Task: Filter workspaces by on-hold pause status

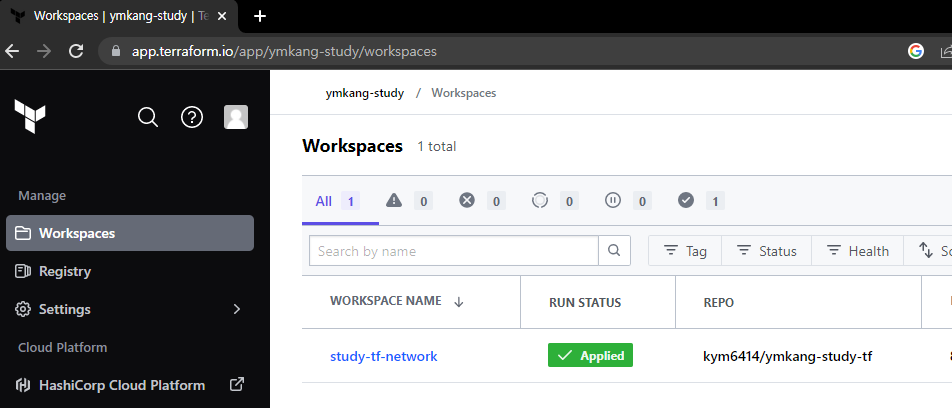Action: click(628, 200)
